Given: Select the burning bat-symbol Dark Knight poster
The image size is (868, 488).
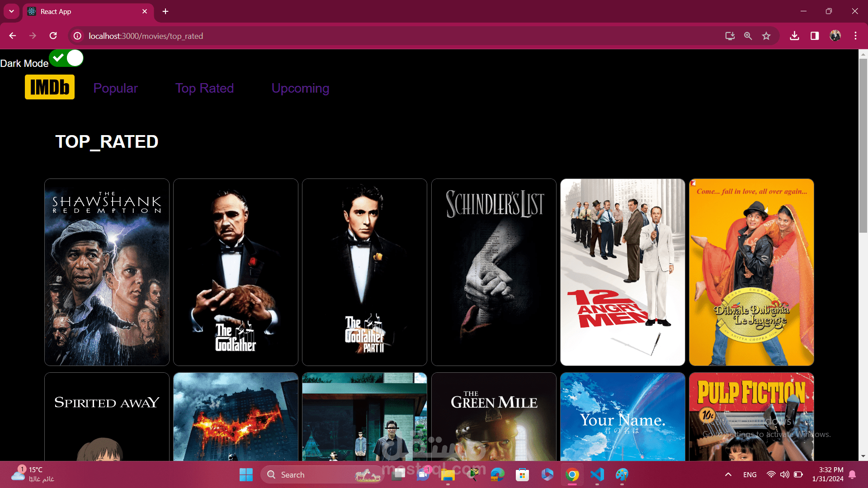Looking at the screenshot, I should pyautogui.click(x=236, y=417).
